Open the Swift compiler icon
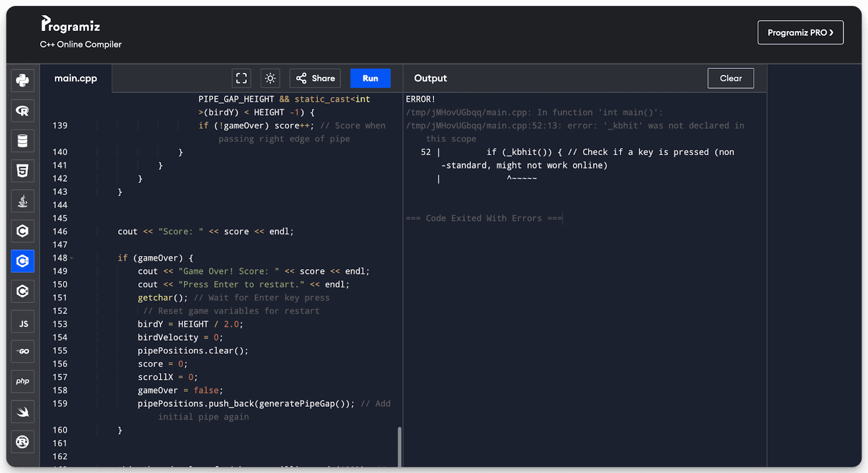The height and width of the screenshot is (473, 868). 22,412
